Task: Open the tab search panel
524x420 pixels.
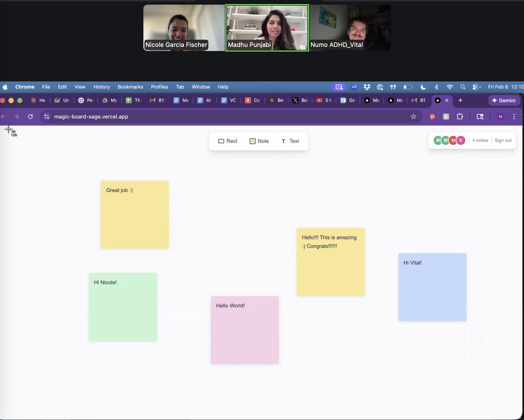Action: coord(480,116)
